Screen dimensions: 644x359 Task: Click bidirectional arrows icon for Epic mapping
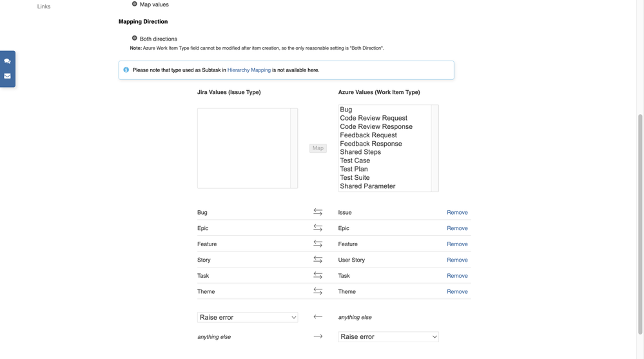(318, 228)
